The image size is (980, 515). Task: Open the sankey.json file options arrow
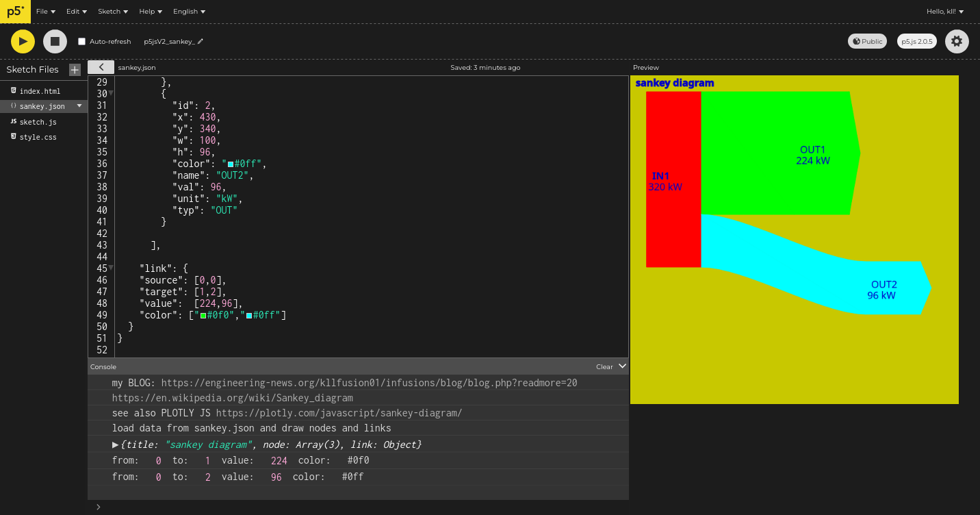click(79, 106)
